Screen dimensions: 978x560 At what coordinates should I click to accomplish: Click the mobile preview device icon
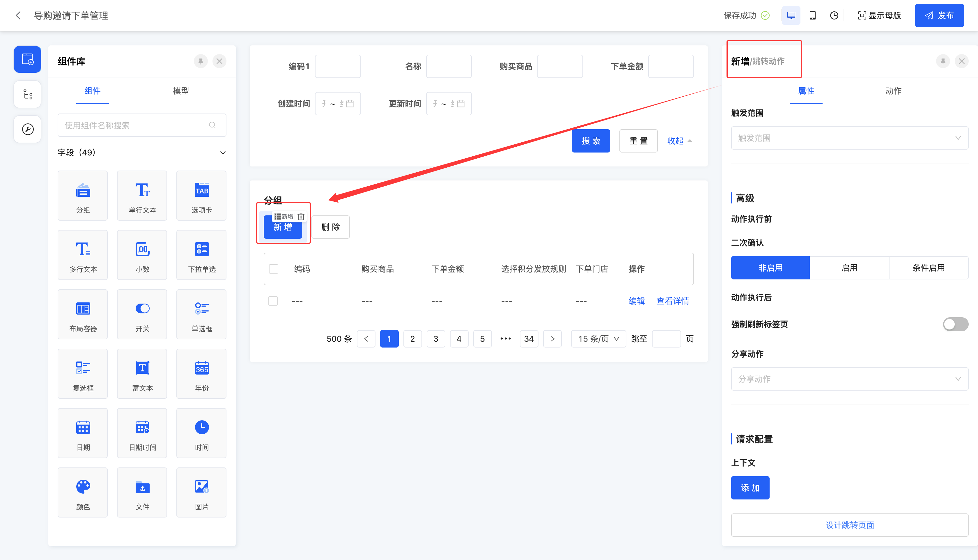pos(812,15)
